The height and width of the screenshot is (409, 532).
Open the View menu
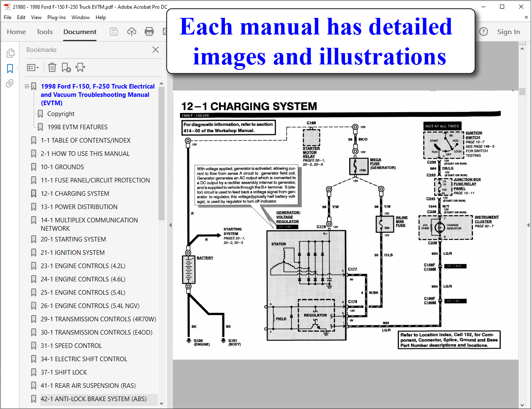[x=37, y=17]
